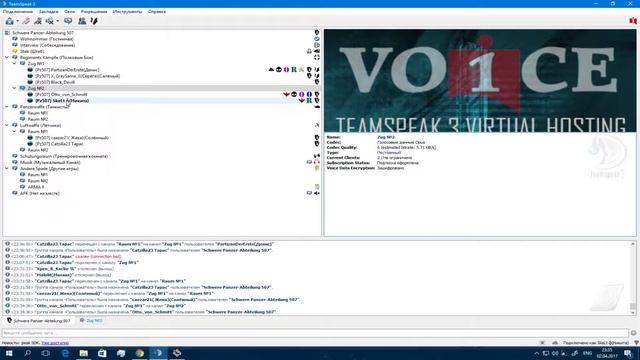Click the chat log vertical scrollbar
The image size is (640, 360).
click(633, 278)
